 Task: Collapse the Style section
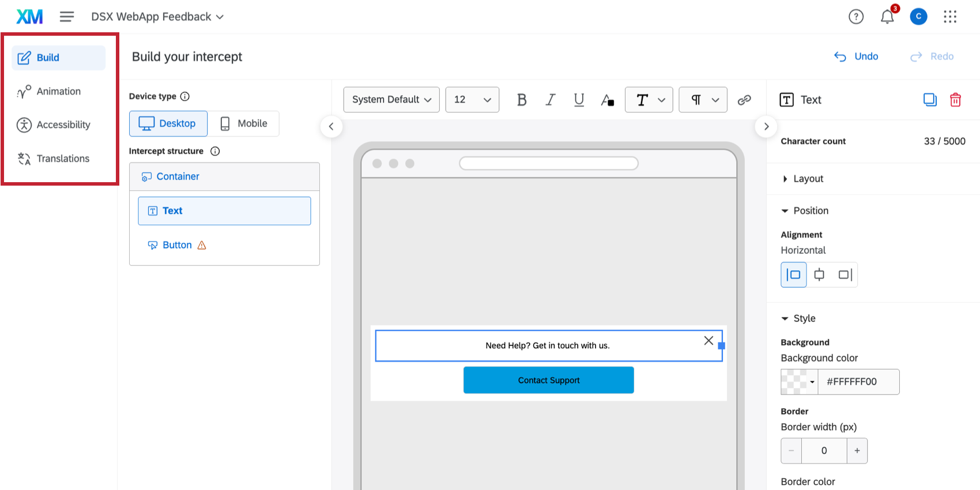pyautogui.click(x=798, y=318)
